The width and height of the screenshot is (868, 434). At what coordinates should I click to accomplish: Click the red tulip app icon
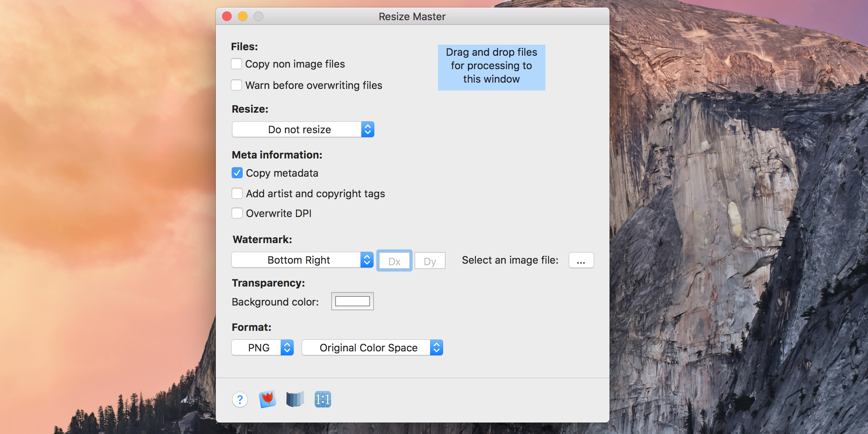tap(268, 399)
